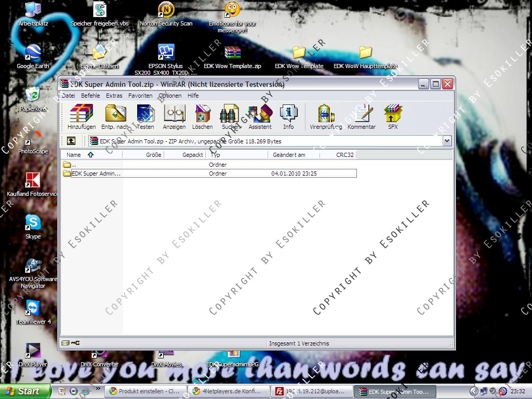This screenshot has height=399, width=532.
Task: Open the Favoriten menu
Action: [140, 96]
